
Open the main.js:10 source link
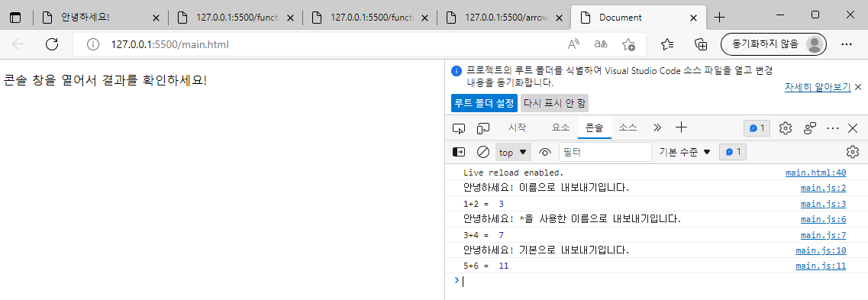[821, 250]
